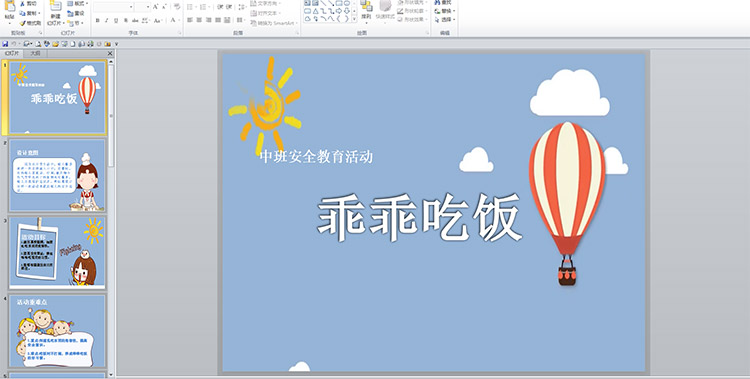750x379 pixels.
Task: Expand the shapes gallery more arrow
Action: 354,18
